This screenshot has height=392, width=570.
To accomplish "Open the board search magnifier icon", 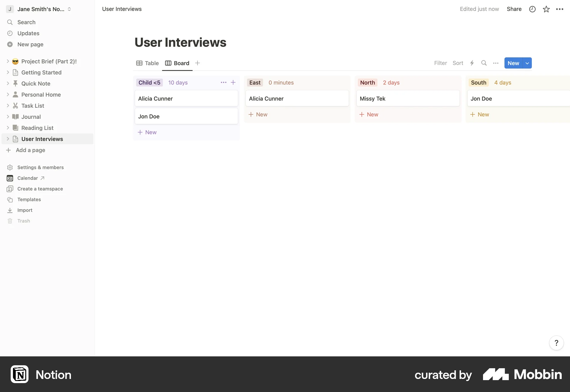I will (x=484, y=63).
